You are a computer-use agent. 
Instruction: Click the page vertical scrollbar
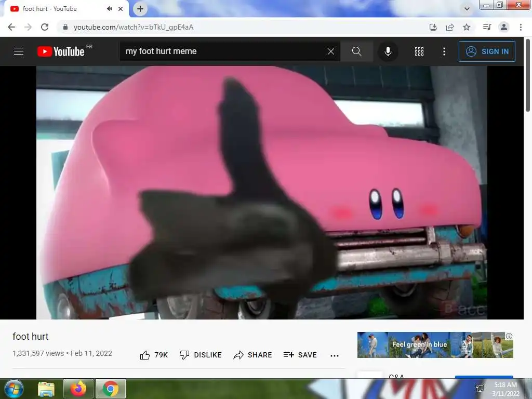point(528,75)
